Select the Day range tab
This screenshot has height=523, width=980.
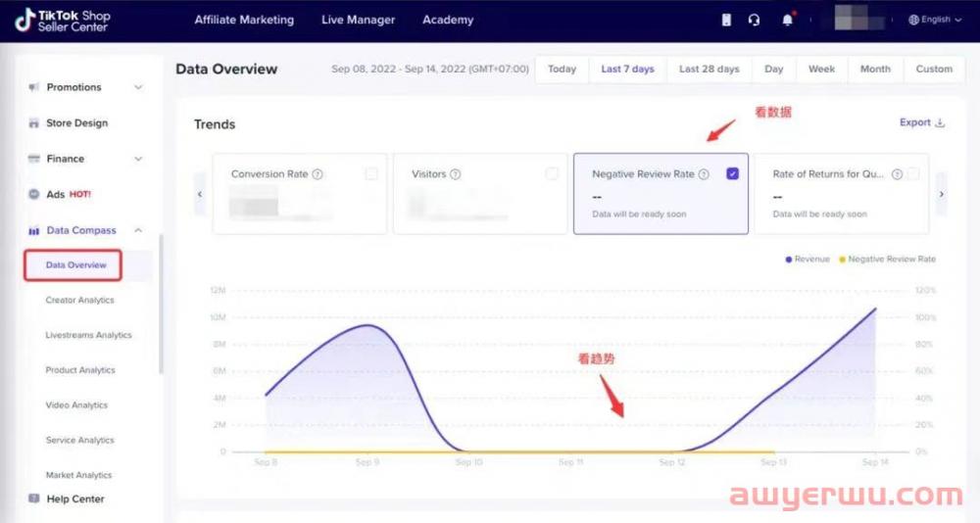774,69
